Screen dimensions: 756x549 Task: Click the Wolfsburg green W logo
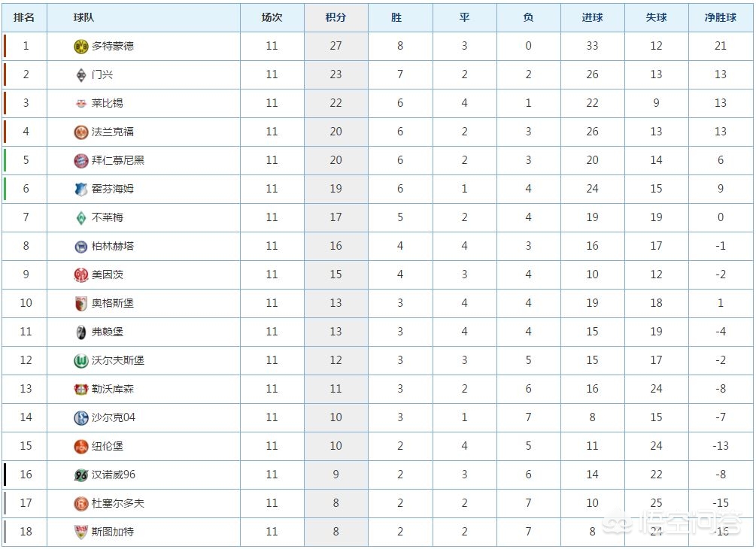click(x=81, y=360)
